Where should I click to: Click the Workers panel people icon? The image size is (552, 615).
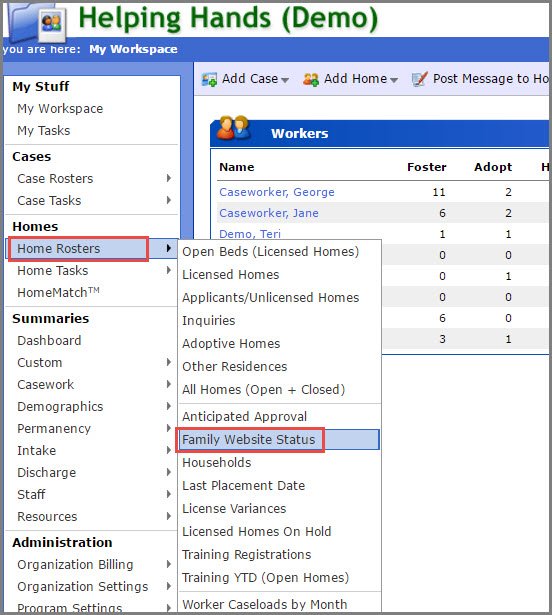235,128
